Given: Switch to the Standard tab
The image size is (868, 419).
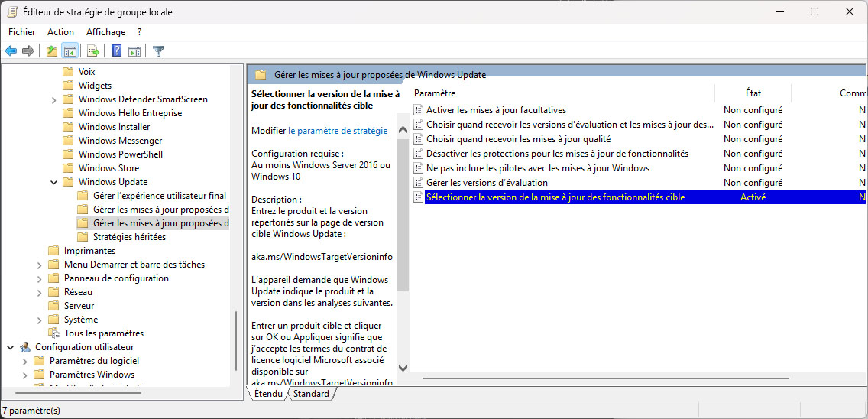Looking at the screenshot, I should tap(311, 394).
